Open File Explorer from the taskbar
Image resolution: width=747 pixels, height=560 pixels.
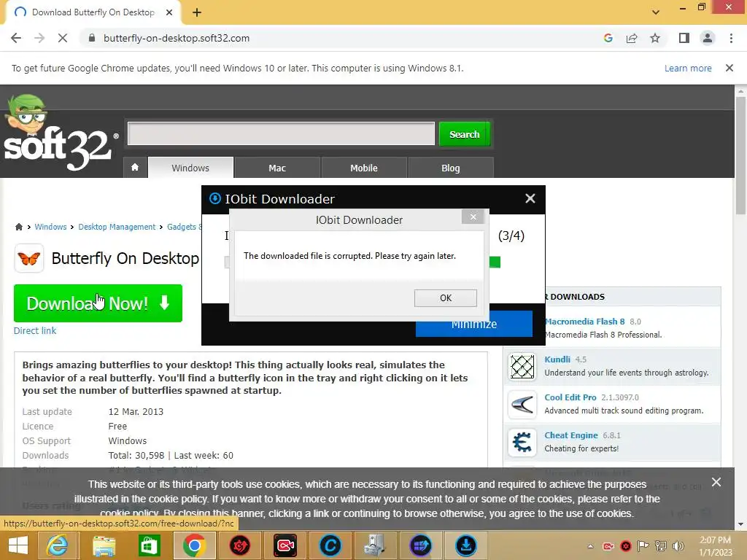104,545
